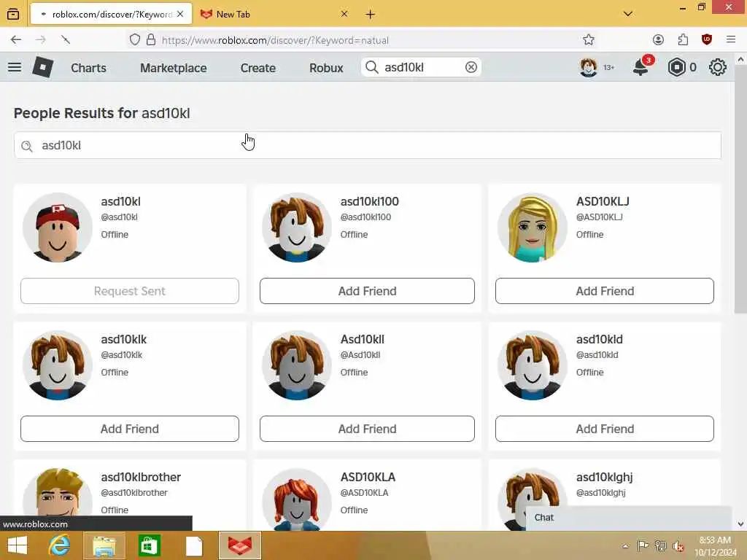Expand the list all tabs chevron
This screenshot has height=560, width=747.
(628, 14)
